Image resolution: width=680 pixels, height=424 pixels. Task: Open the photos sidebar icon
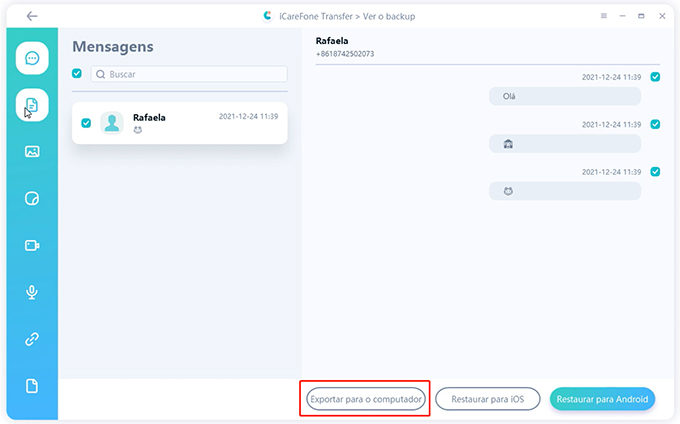pos(32,151)
